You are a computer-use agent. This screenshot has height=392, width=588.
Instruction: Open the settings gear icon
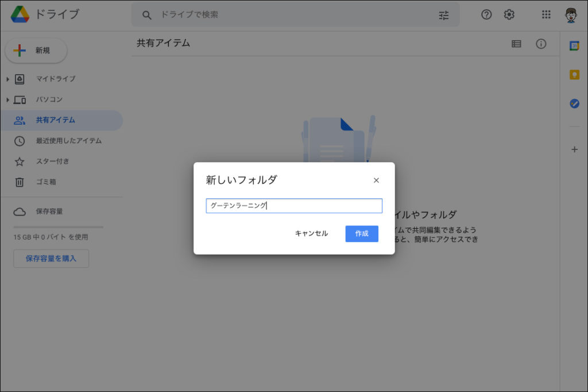click(509, 15)
